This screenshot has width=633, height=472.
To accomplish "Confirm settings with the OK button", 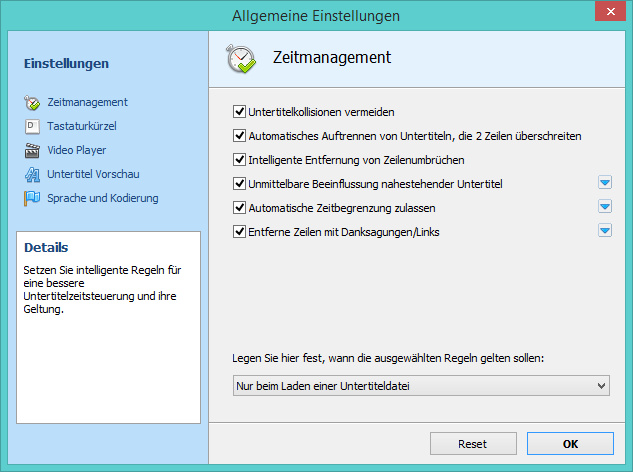I will 570,443.
